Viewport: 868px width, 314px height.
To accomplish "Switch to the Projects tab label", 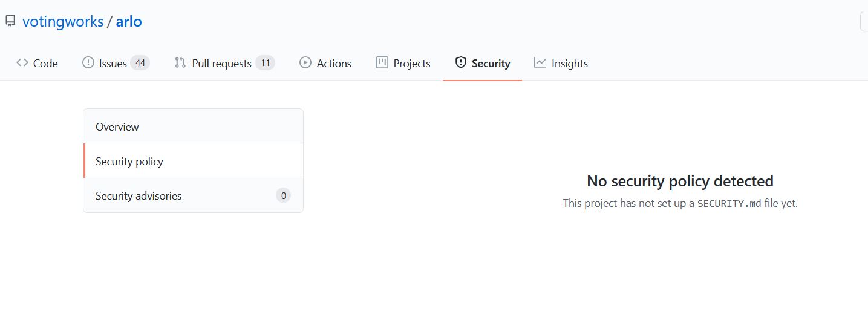I will point(412,64).
